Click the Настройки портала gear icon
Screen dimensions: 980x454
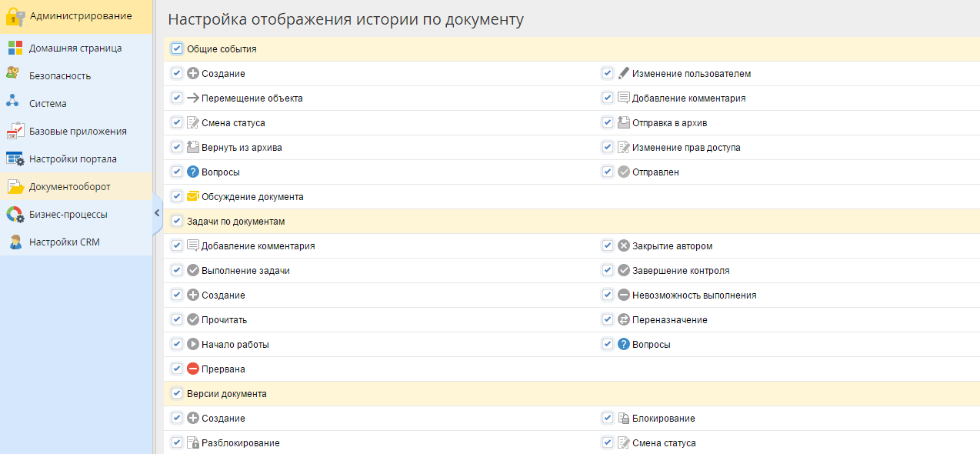tap(15, 159)
